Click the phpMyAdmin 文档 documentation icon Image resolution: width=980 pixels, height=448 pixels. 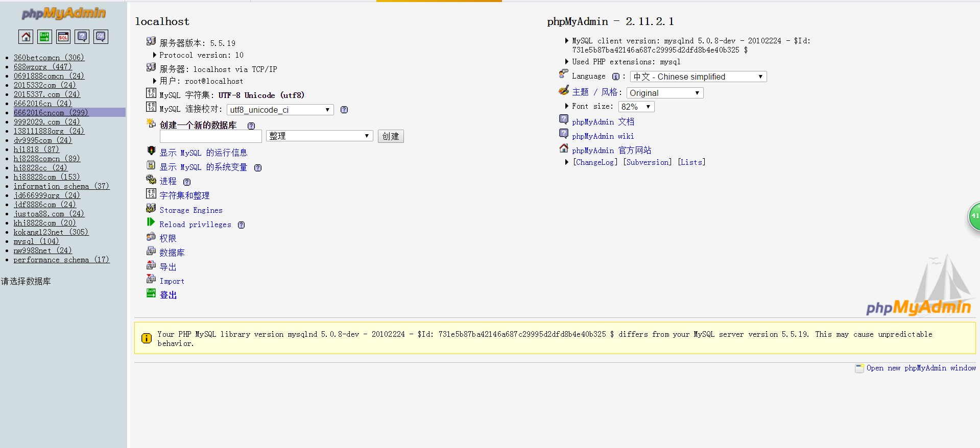(564, 119)
